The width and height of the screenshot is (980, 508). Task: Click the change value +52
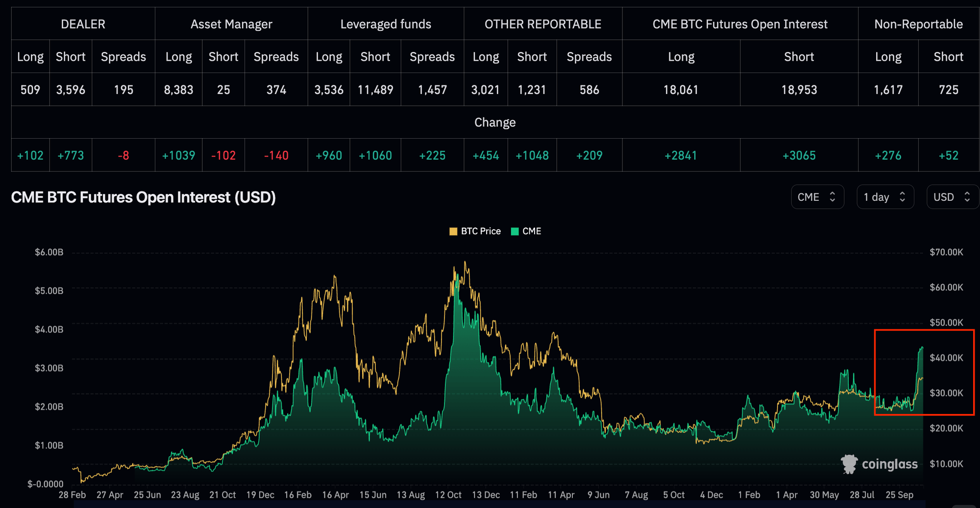949,155
